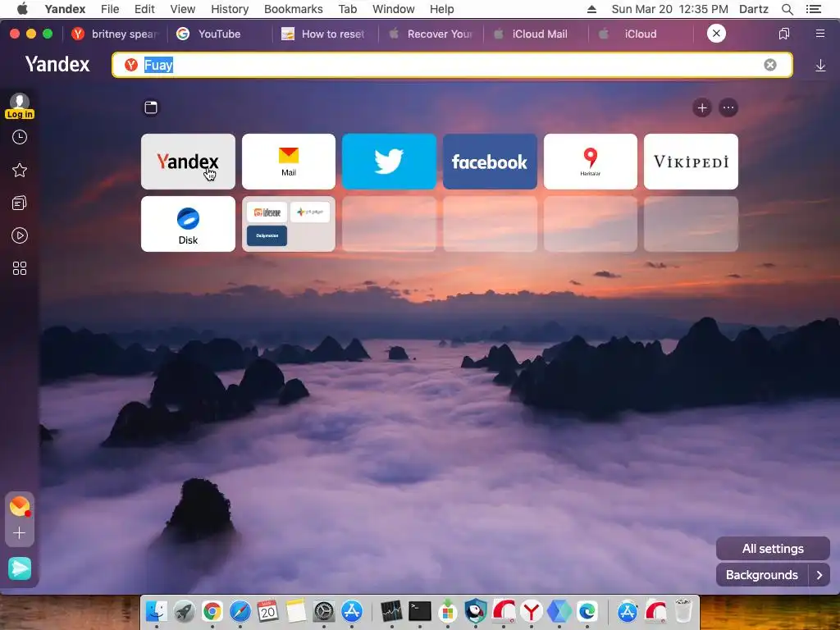Open the facebook tile
This screenshot has width=840, height=630.
pyautogui.click(x=490, y=162)
